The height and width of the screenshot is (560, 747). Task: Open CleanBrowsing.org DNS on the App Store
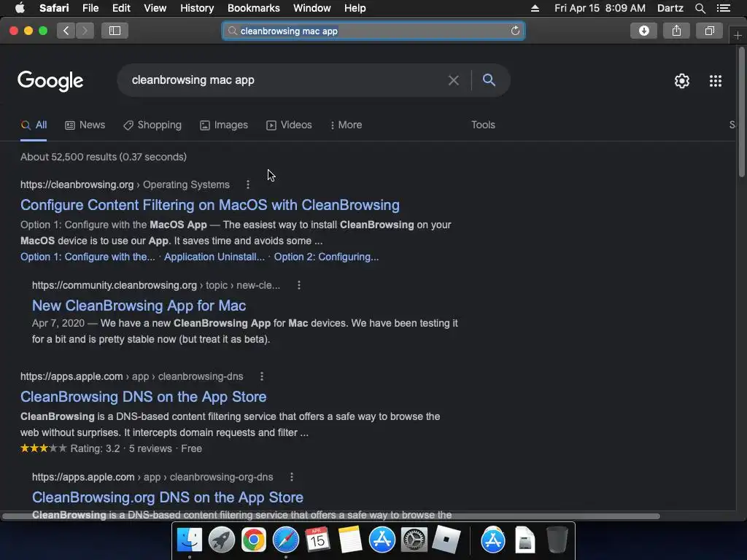[168, 497]
